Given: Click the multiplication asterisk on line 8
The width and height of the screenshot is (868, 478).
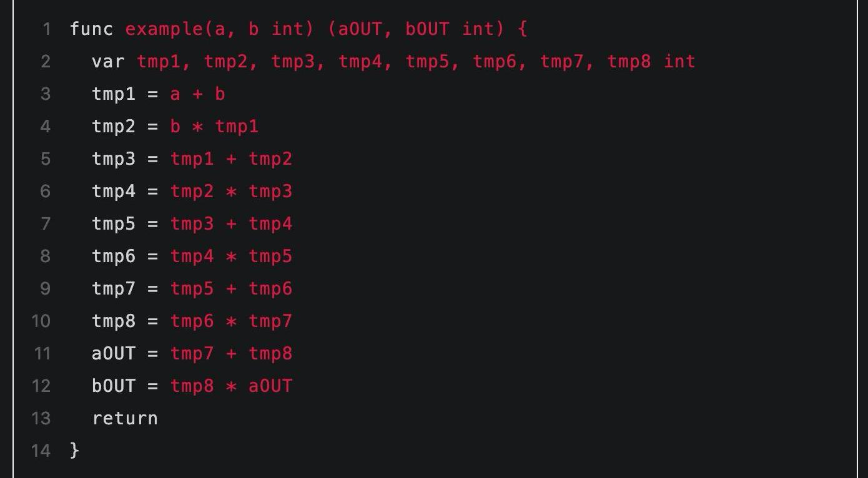Looking at the screenshot, I should coord(231,257).
